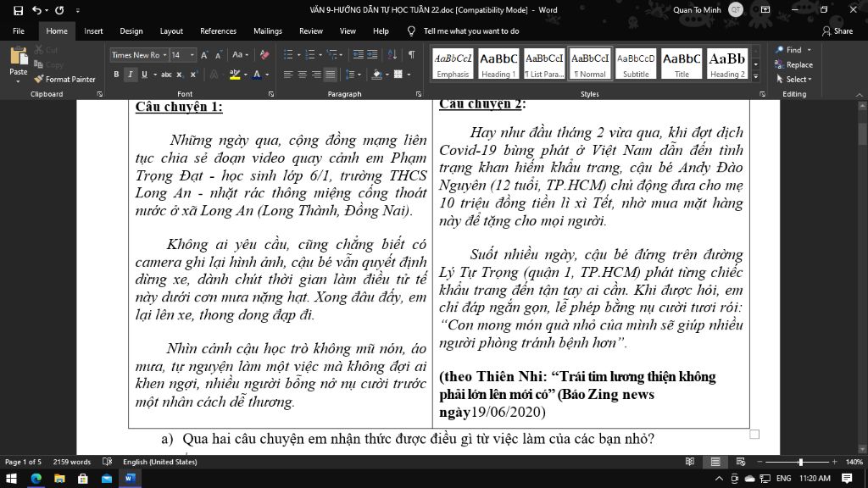Align text to the left
This screenshot has width=868, height=488.
point(288,75)
